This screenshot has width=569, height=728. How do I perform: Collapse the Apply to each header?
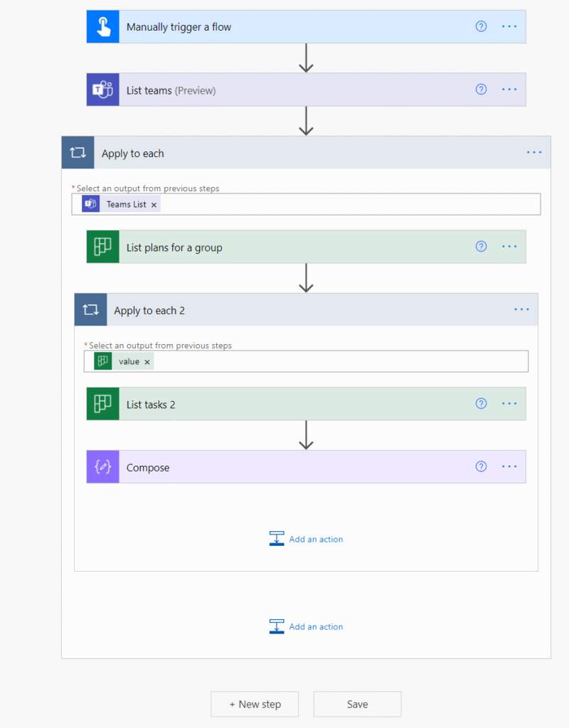point(306,152)
